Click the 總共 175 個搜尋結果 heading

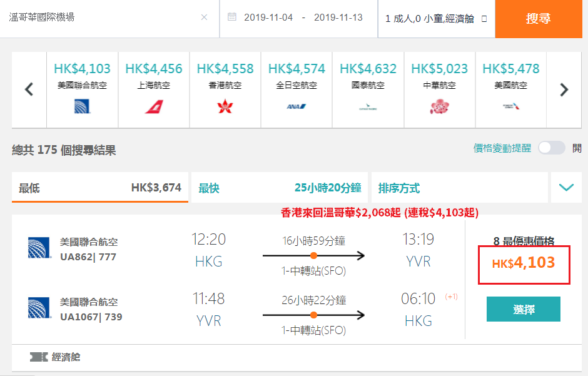tap(64, 150)
